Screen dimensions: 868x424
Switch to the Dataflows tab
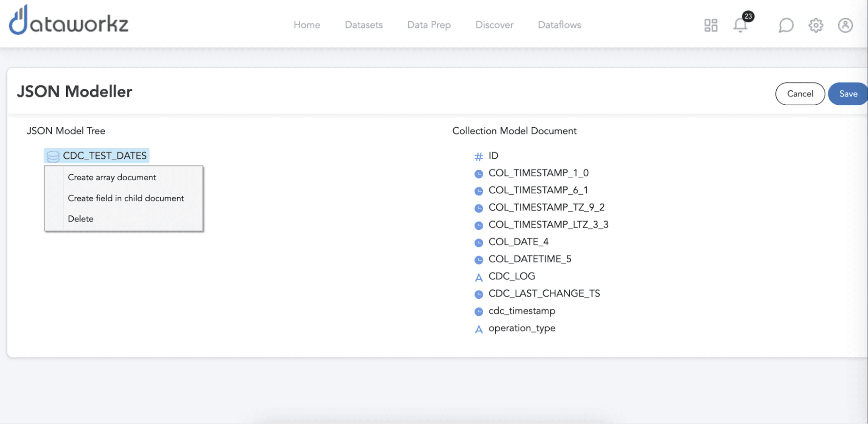pos(559,25)
